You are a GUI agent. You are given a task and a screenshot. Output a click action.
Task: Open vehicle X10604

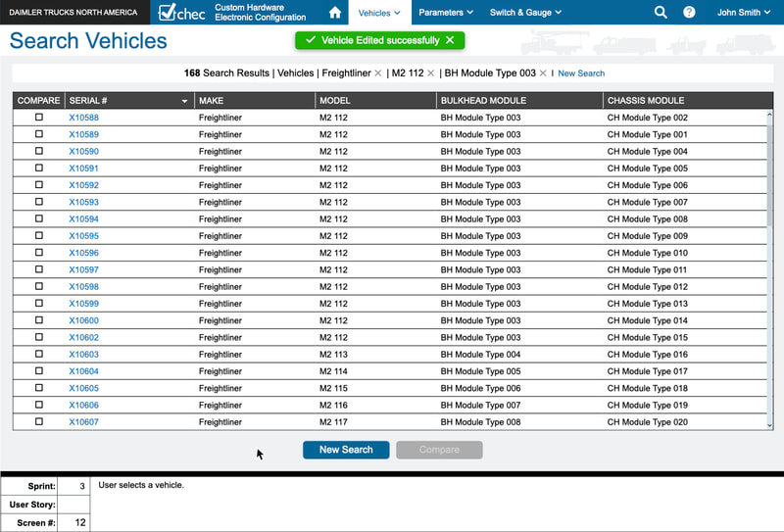pos(83,371)
